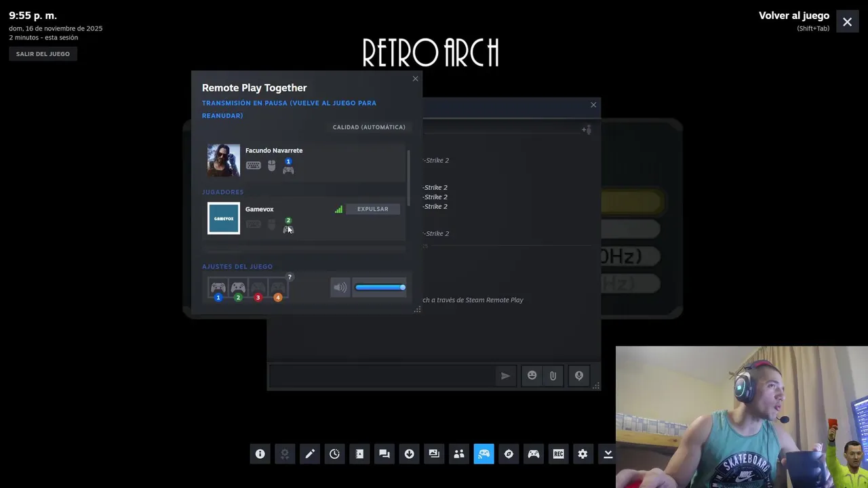The height and width of the screenshot is (488, 868).
Task: Click Gamevox's avatar thumbnail
Action: click(x=224, y=218)
